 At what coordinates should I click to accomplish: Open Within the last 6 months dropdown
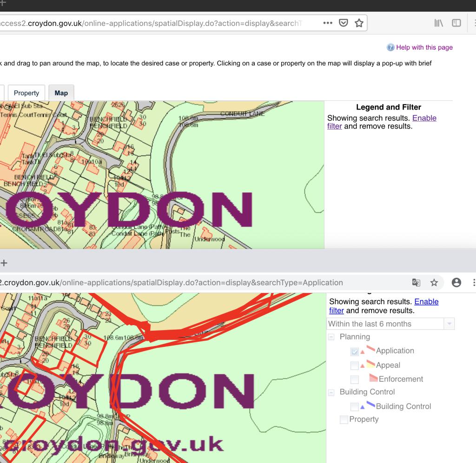pos(390,324)
